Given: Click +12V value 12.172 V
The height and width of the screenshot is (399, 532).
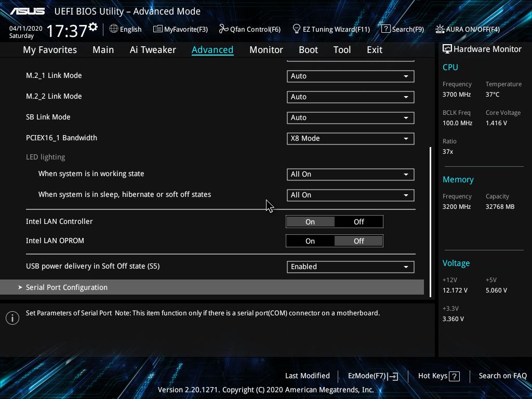Looking at the screenshot, I should tap(455, 290).
